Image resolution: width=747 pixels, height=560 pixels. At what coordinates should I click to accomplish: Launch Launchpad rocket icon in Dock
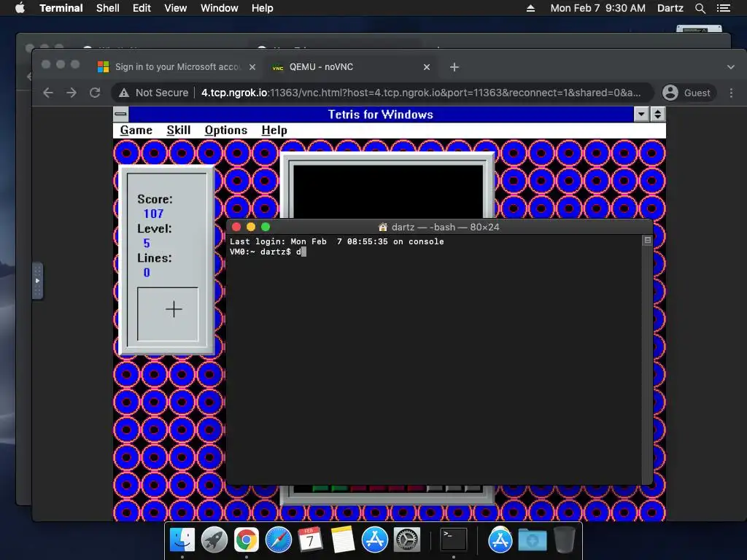214,540
